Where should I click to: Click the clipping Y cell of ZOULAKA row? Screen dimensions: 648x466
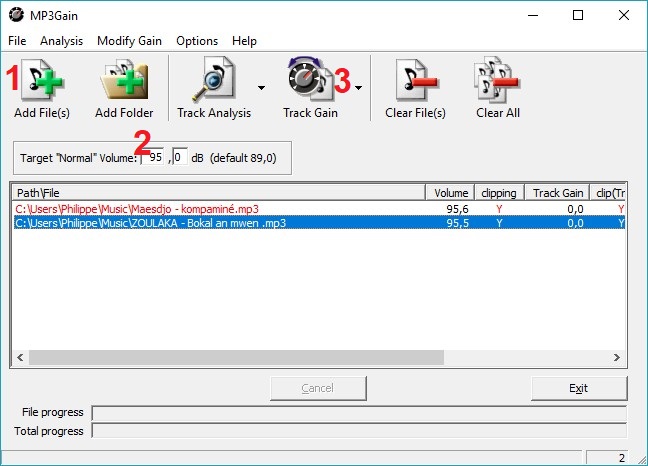[499, 223]
